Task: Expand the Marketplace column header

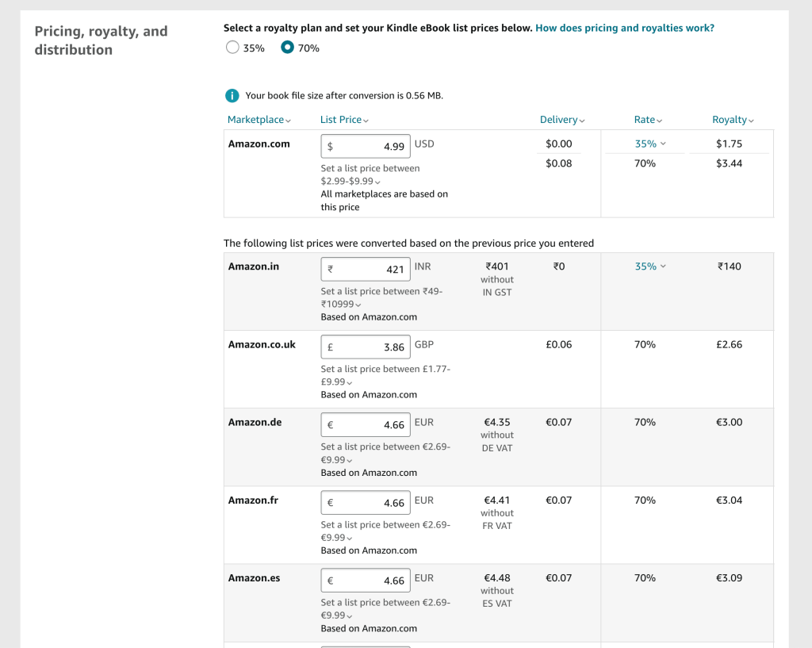Action: (259, 120)
